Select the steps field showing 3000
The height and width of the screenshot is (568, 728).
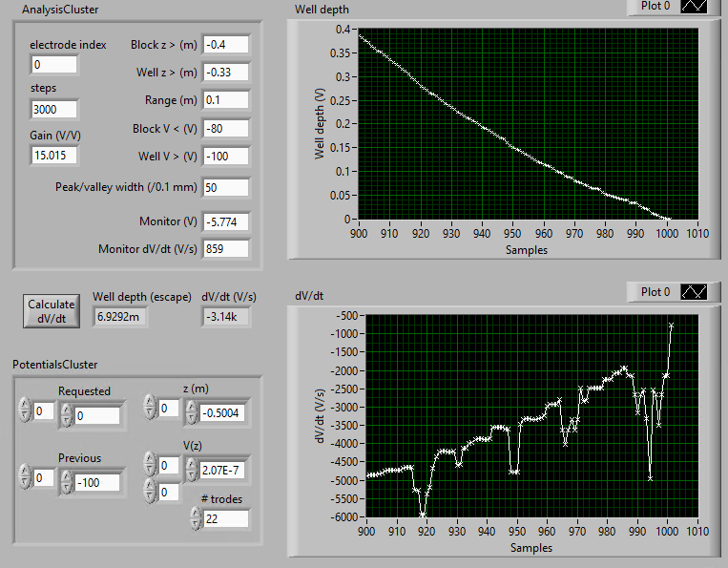pos(53,110)
